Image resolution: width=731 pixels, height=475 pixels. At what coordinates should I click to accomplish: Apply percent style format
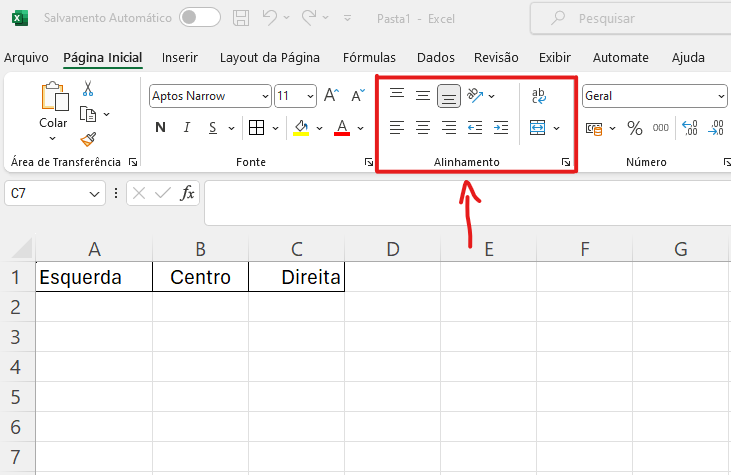coord(634,128)
